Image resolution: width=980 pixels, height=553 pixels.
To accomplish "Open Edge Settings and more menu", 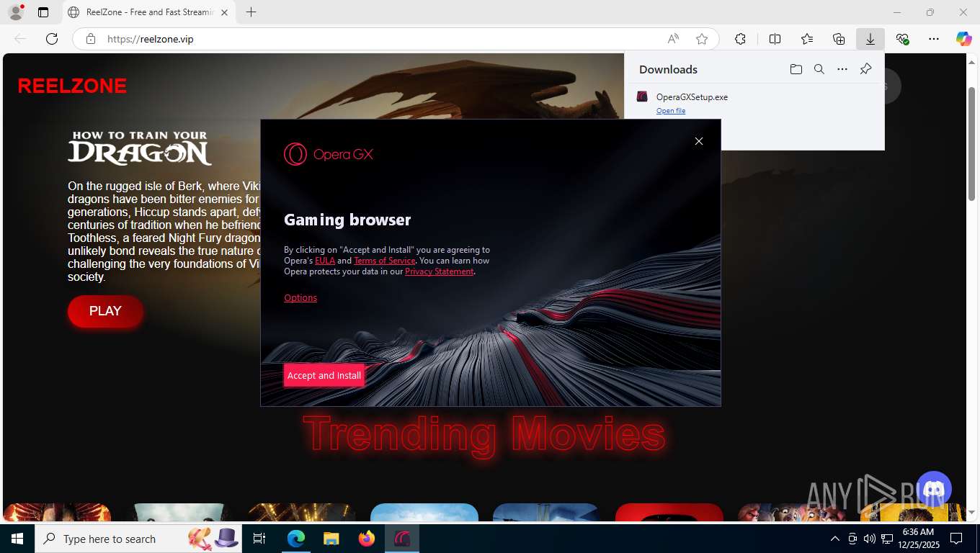I will pos(934,39).
